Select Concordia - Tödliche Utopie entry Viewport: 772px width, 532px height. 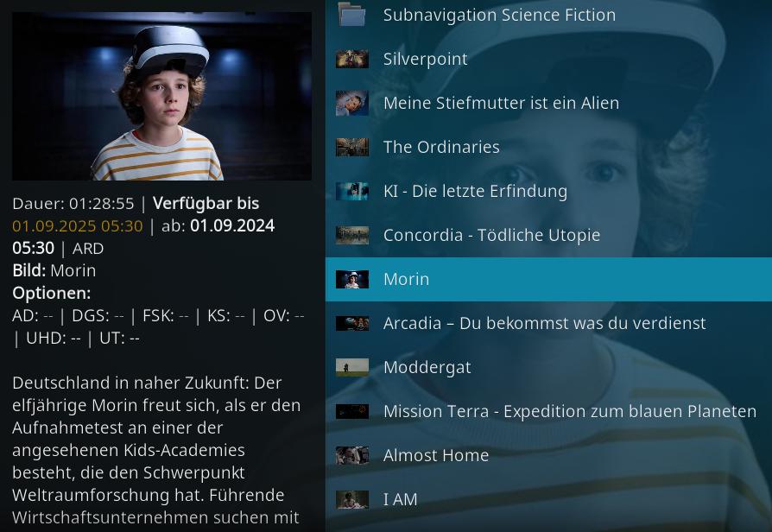click(x=548, y=235)
